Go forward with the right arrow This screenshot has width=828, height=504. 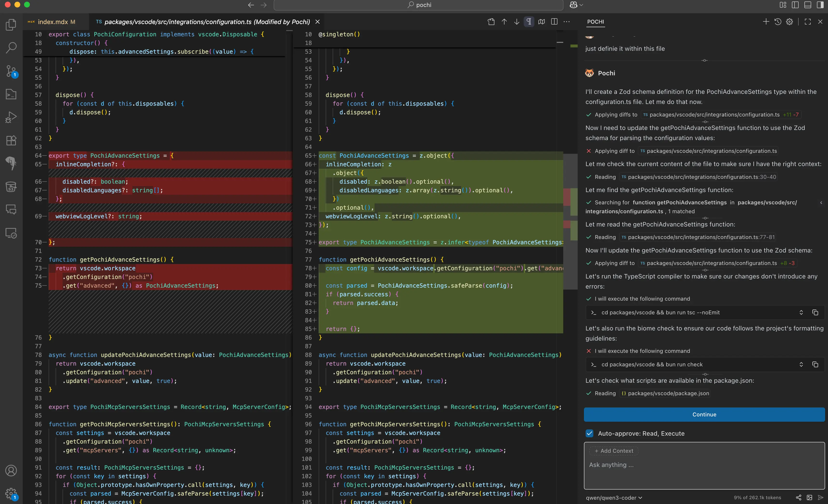[264, 5]
